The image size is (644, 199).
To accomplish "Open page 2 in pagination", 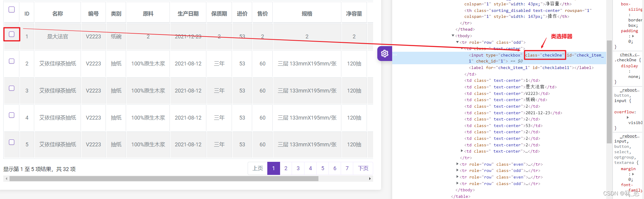I will tap(286, 168).
